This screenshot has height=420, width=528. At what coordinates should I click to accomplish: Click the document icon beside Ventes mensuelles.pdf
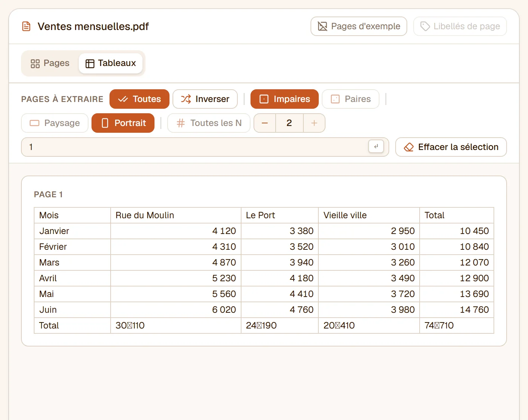(x=26, y=26)
